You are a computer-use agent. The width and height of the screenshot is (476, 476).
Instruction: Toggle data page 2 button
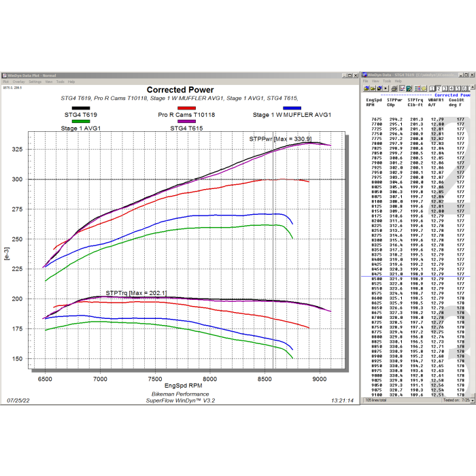tap(439, 88)
